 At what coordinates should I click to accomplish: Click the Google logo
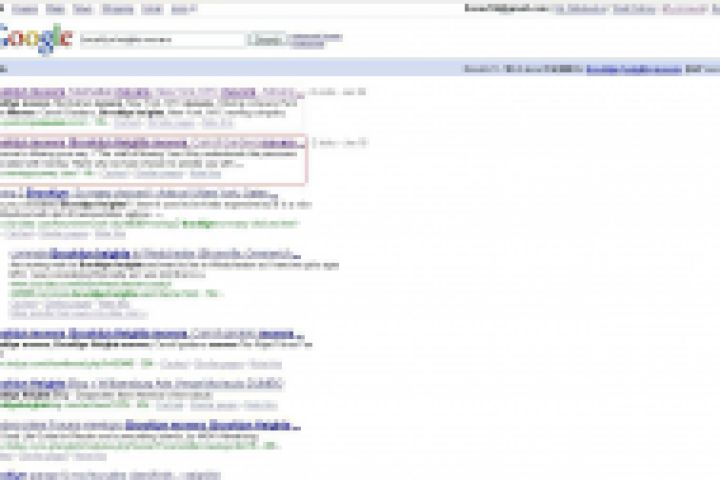click(36, 39)
